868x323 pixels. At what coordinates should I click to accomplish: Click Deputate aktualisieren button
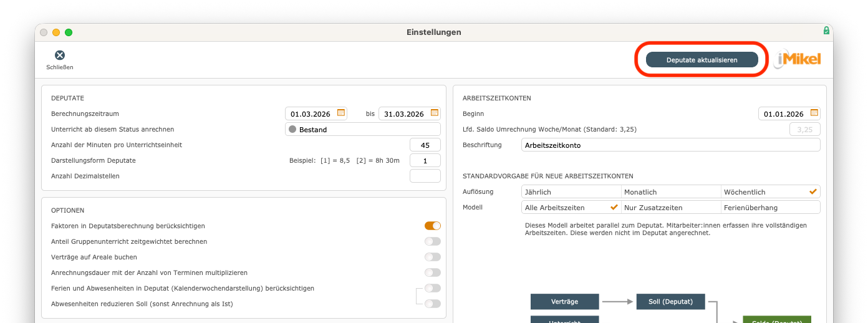702,60
